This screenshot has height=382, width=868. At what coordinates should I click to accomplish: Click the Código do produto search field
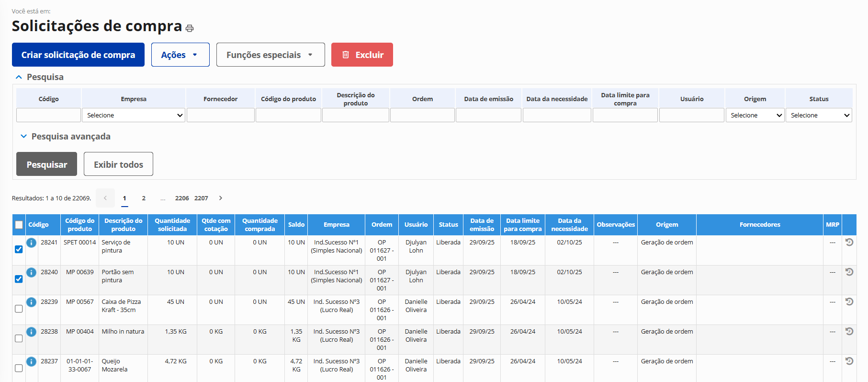pyautogui.click(x=288, y=116)
